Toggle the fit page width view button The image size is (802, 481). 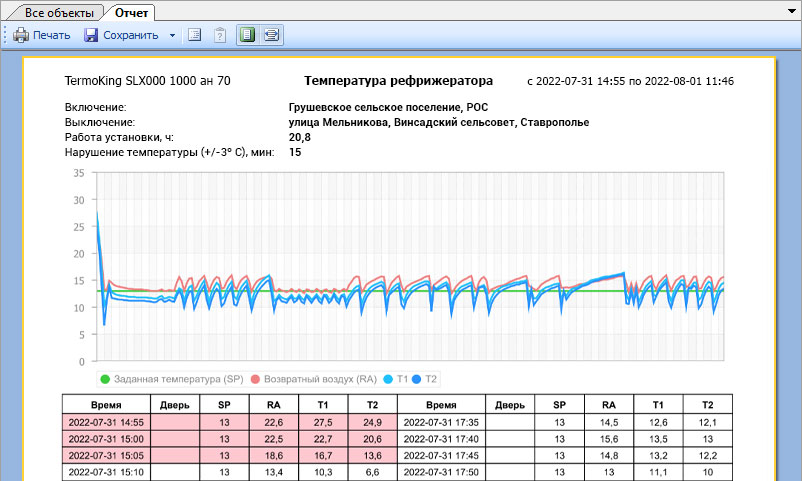pos(271,35)
